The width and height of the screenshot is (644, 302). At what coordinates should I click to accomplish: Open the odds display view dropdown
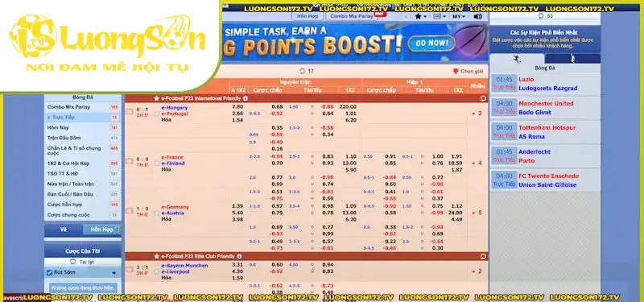pos(440,16)
